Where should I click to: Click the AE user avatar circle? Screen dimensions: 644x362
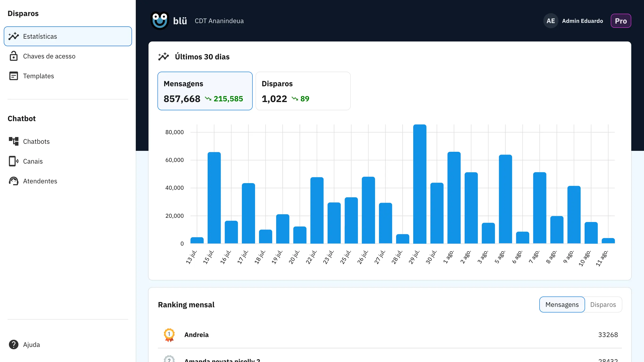click(550, 21)
